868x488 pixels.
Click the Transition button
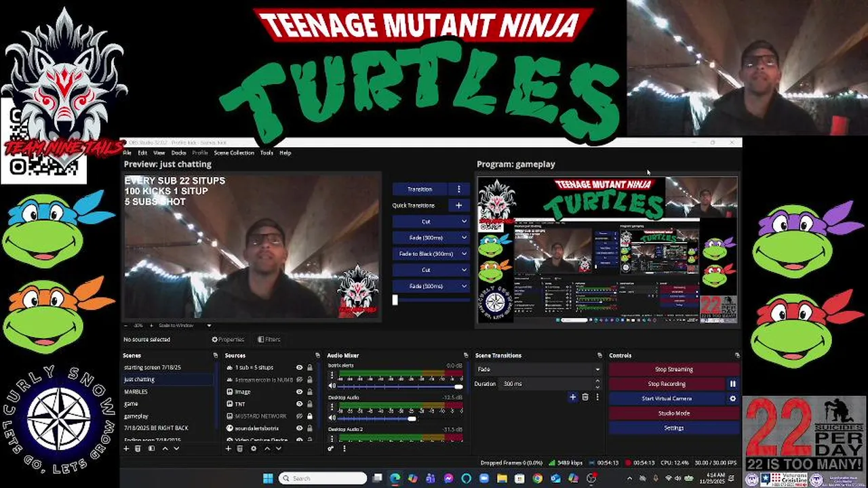coord(420,189)
